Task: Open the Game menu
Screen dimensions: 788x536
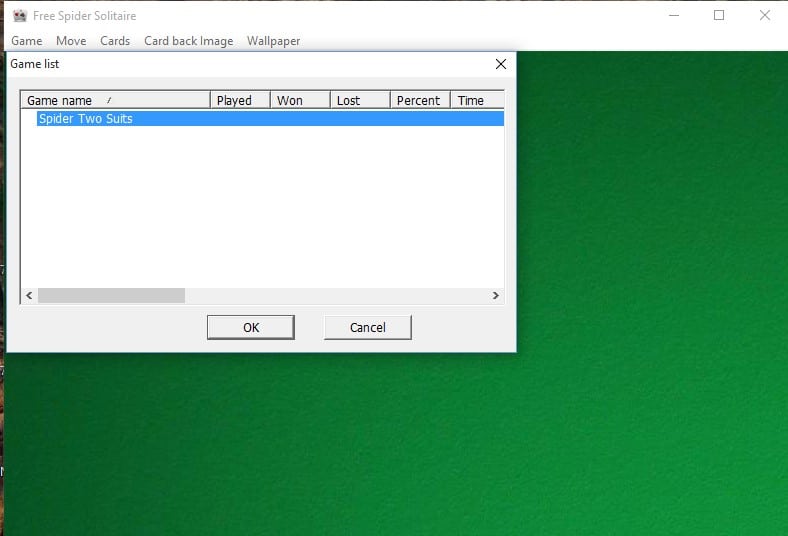Action: (x=27, y=41)
